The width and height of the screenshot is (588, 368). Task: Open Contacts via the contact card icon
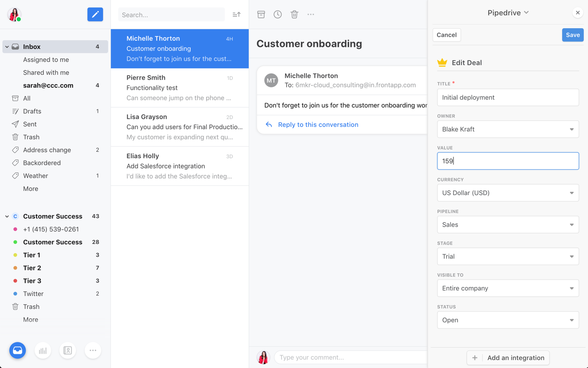pyautogui.click(x=68, y=350)
